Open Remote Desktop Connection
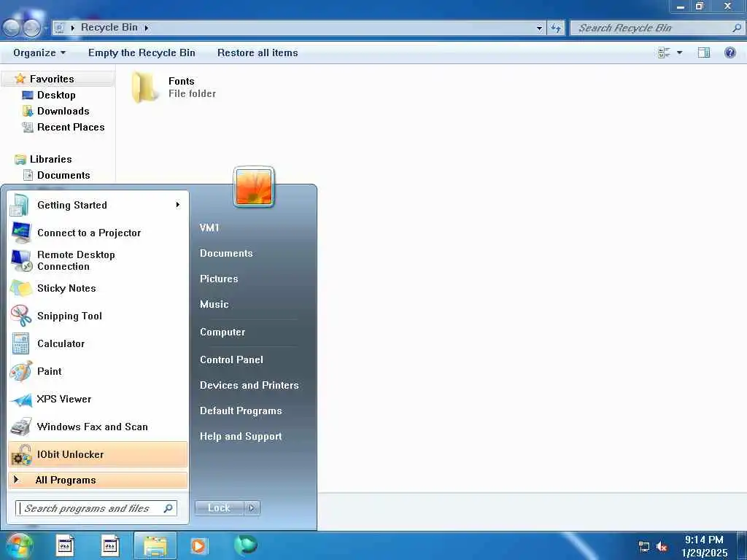747x560 pixels. [x=98, y=260]
